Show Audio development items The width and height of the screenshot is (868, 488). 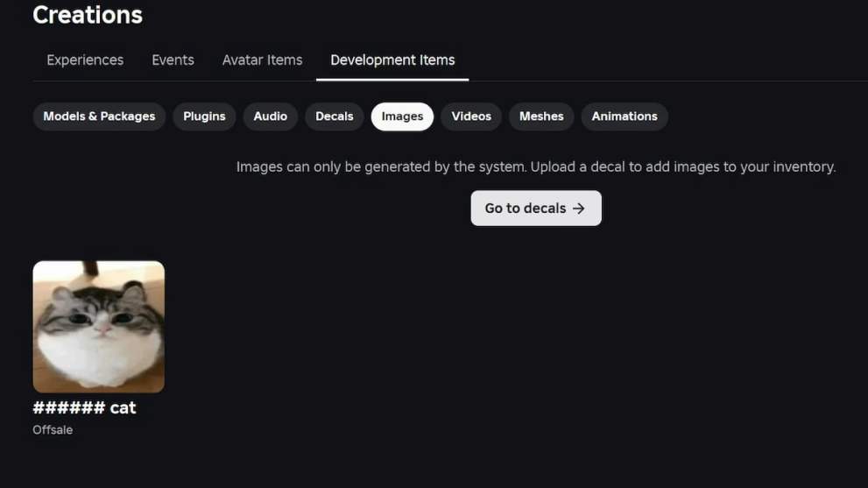270,117
